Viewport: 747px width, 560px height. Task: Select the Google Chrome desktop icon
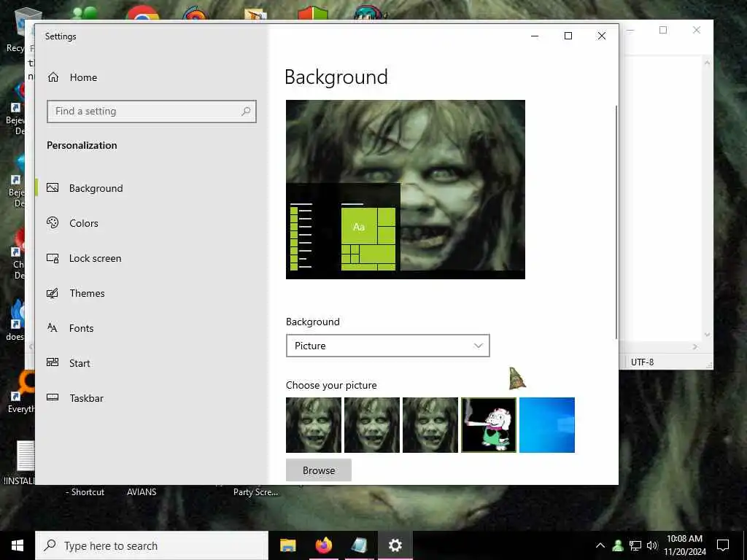click(x=142, y=13)
